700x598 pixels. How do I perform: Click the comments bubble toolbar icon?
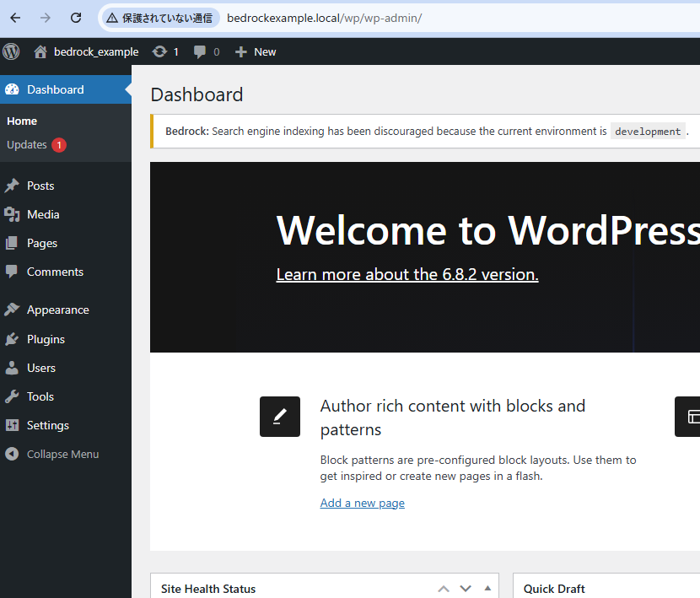[200, 51]
